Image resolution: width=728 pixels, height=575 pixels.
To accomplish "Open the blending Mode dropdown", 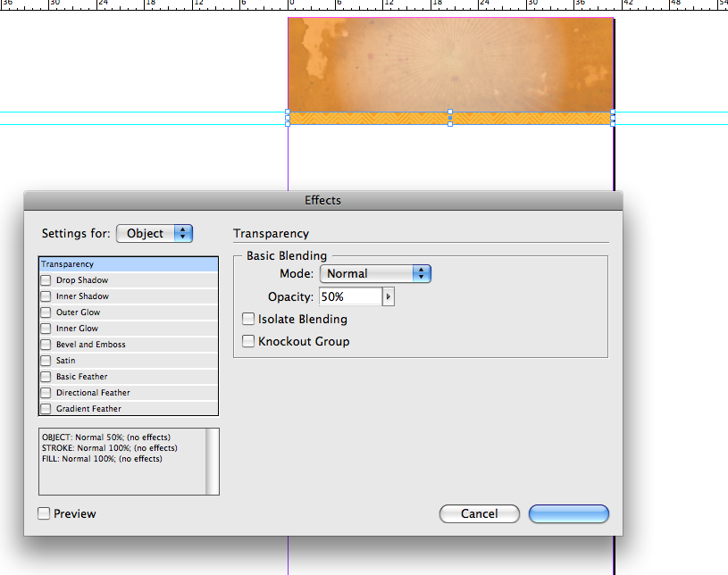I will point(375,273).
